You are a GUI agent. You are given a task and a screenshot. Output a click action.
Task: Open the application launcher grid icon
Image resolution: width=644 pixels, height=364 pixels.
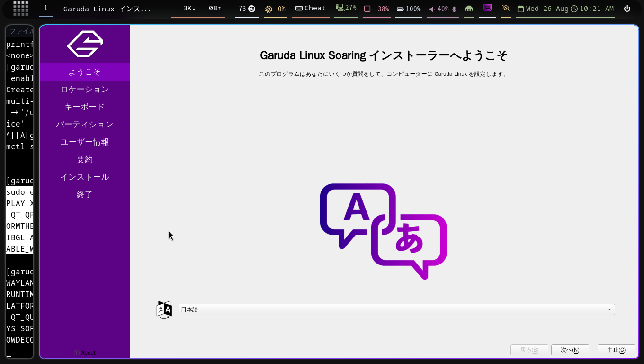coord(21,9)
